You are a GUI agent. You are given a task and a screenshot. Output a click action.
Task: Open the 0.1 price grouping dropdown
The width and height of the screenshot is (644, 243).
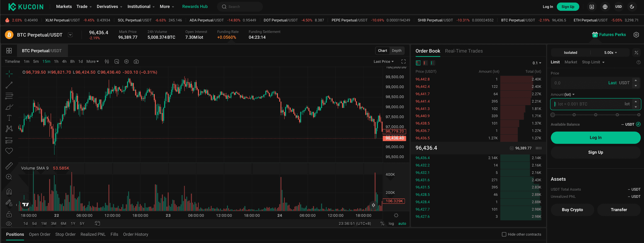pos(537,63)
